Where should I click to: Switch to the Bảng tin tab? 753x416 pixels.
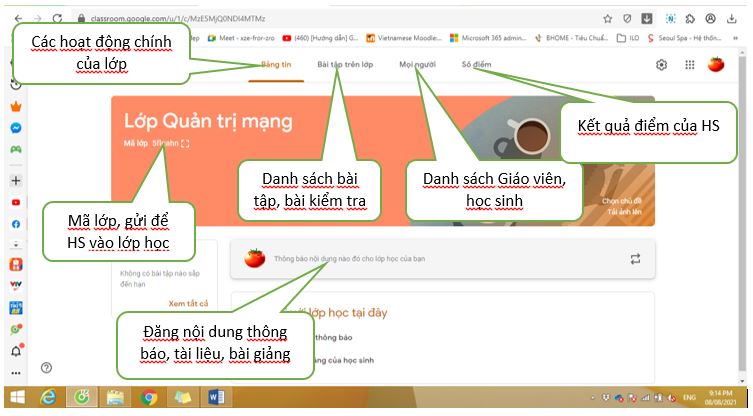[x=276, y=64]
